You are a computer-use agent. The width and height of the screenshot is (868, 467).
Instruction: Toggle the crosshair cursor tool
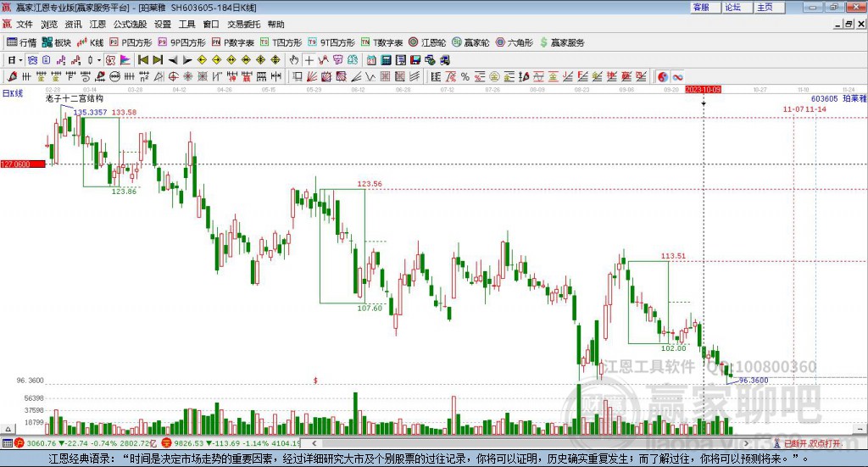pos(309,60)
